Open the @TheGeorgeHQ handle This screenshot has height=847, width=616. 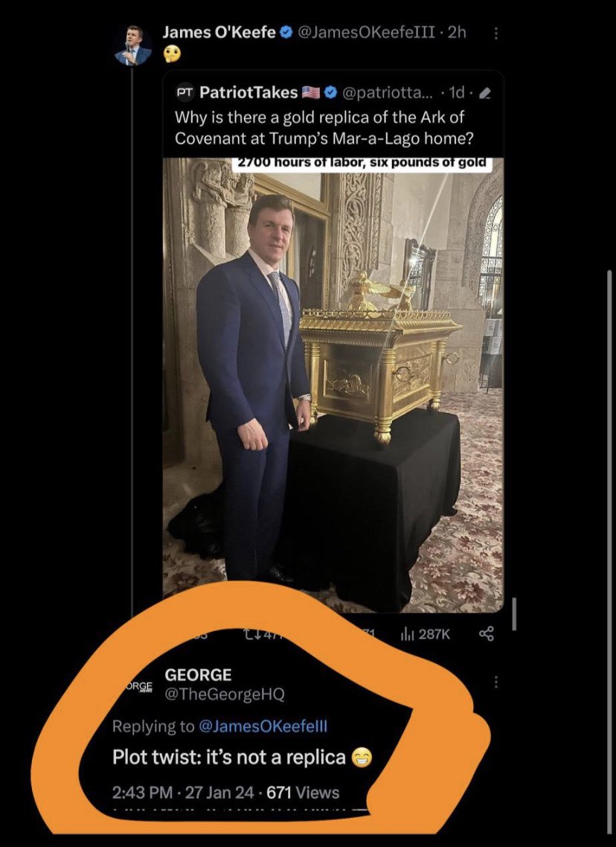[x=224, y=694]
